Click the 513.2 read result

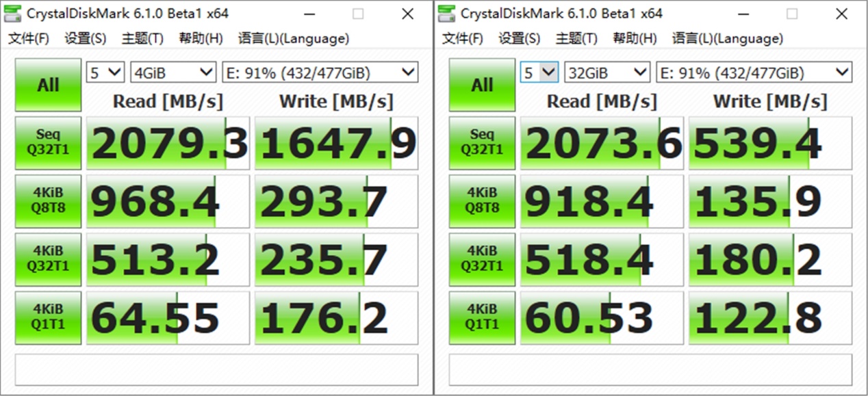coord(168,259)
